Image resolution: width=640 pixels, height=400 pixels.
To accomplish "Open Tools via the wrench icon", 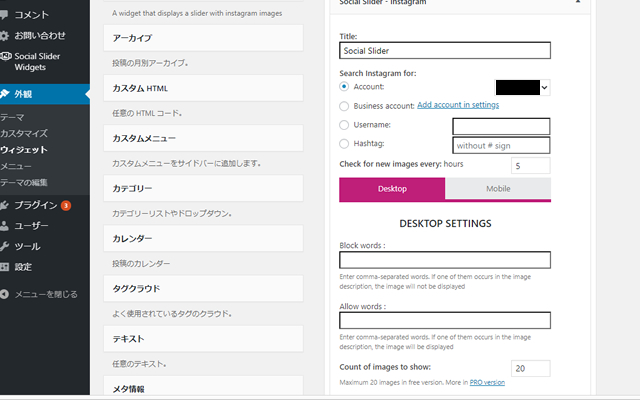I will pyautogui.click(x=7, y=246).
